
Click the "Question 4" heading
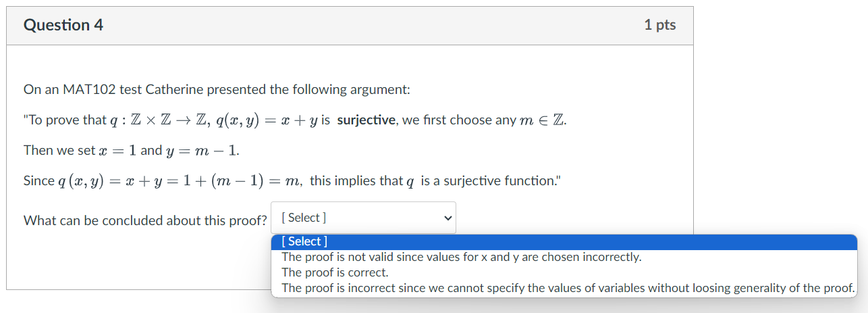63,26
